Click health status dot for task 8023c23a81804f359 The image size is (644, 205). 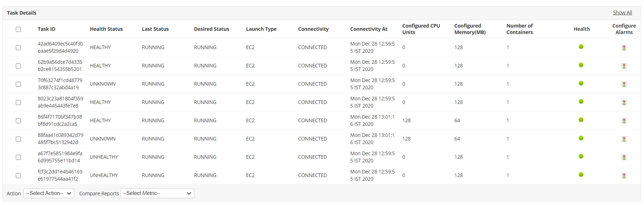tap(581, 102)
